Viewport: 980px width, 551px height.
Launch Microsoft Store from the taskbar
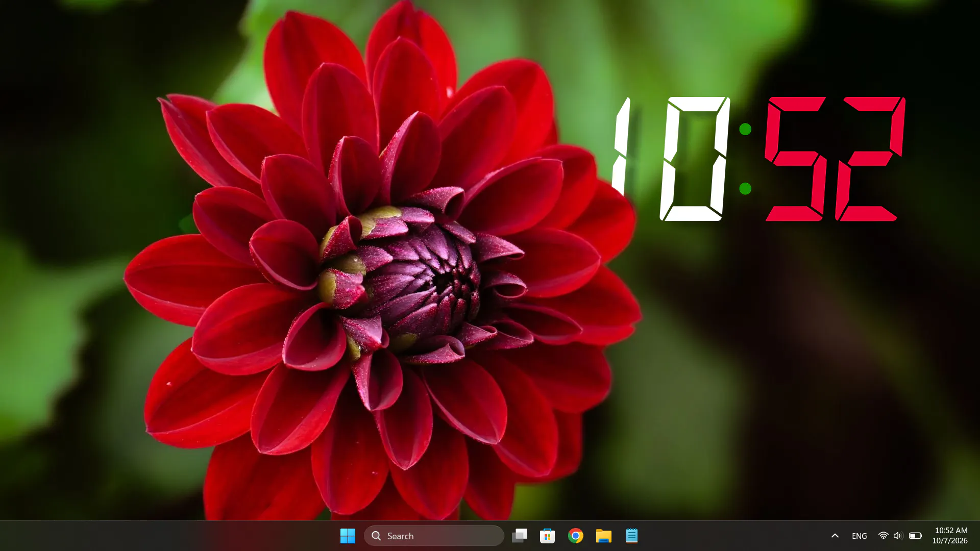tap(547, 536)
